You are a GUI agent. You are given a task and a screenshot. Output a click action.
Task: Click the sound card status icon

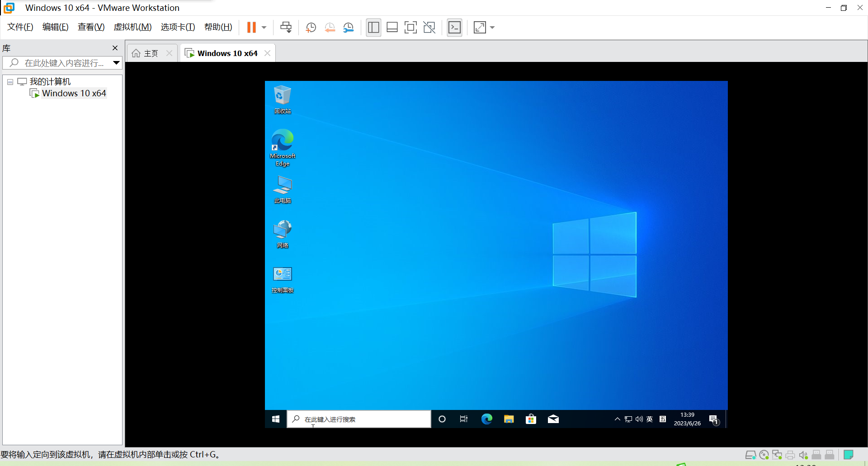coord(803,455)
